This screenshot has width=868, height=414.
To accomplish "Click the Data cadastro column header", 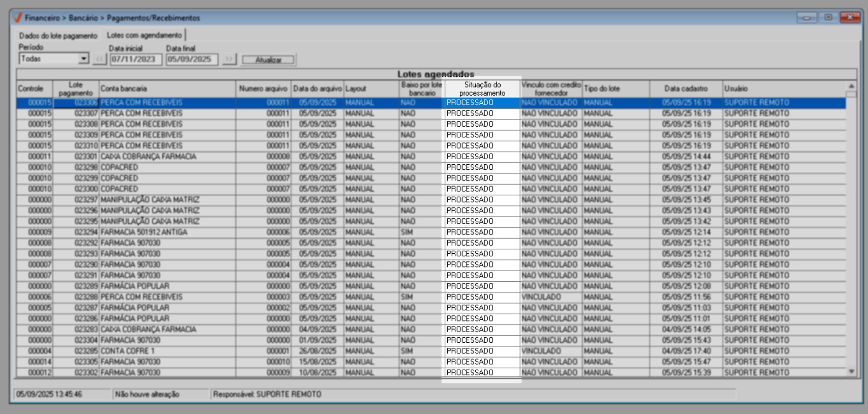I will 686,88.
